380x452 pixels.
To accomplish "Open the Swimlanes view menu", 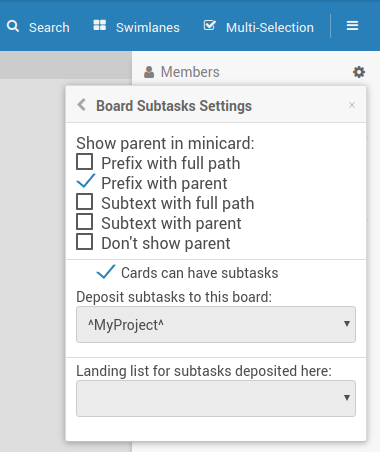I will (x=148, y=27).
